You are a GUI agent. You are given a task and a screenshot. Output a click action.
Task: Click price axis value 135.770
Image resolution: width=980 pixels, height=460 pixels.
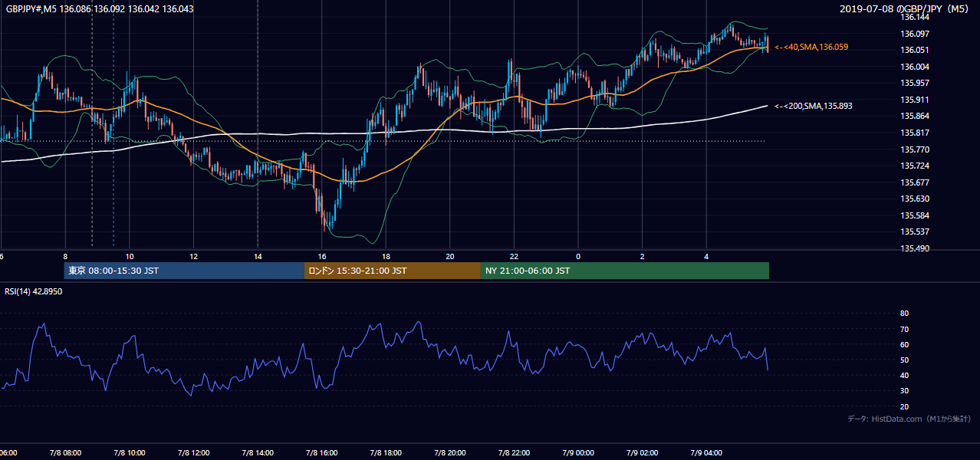(x=914, y=149)
